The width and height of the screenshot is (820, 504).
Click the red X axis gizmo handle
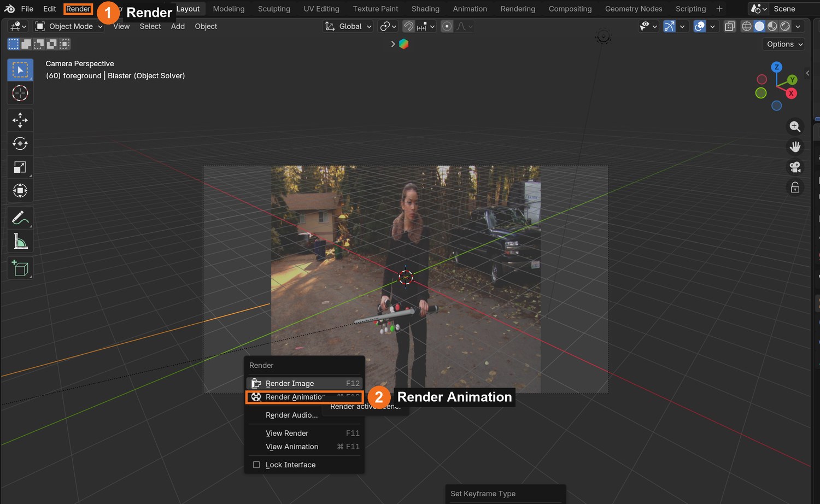tap(791, 93)
